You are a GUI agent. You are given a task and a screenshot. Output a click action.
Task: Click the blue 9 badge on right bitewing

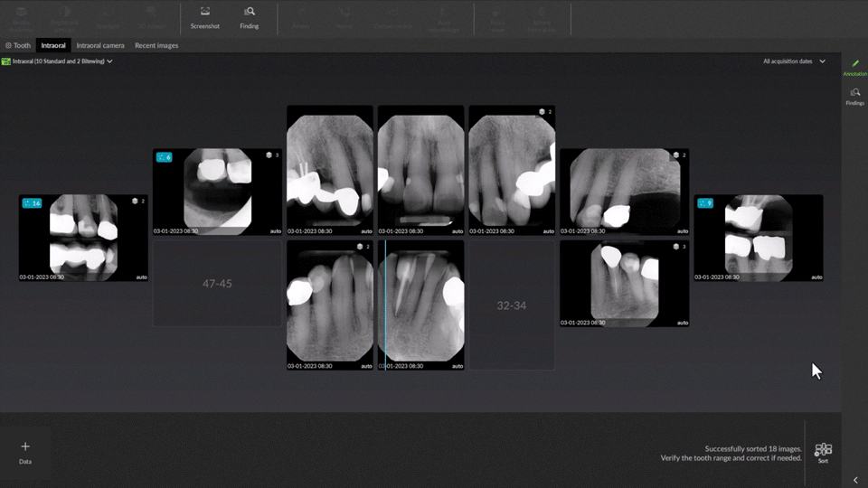pyautogui.click(x=706, y=203)
